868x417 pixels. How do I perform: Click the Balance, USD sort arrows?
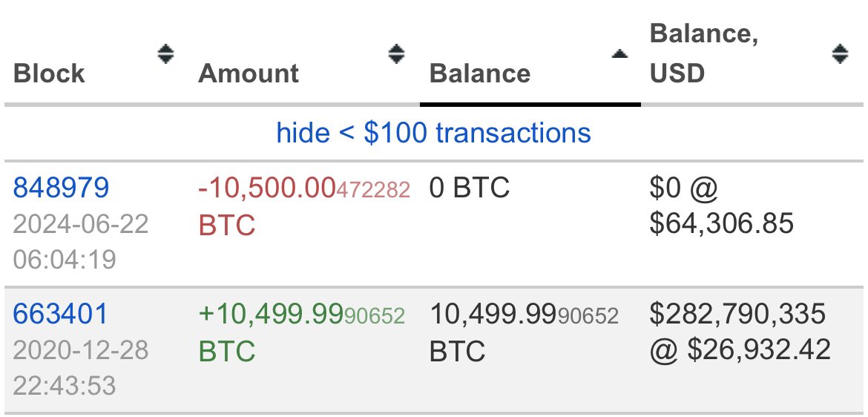point(840,53)
